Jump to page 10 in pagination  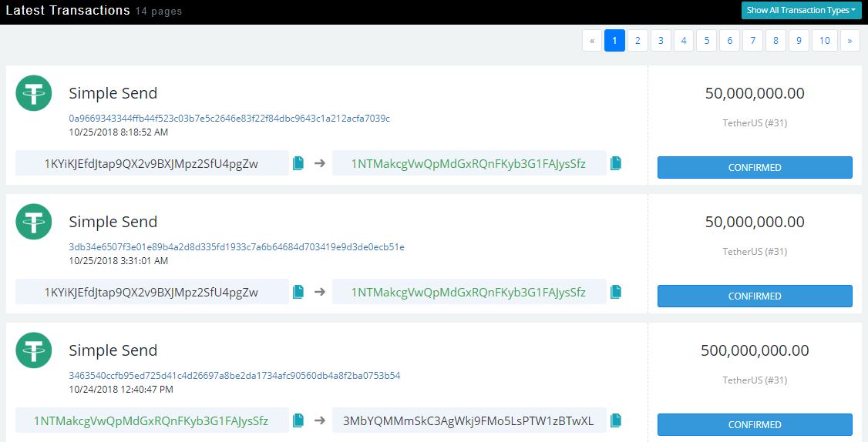(824, 41)
